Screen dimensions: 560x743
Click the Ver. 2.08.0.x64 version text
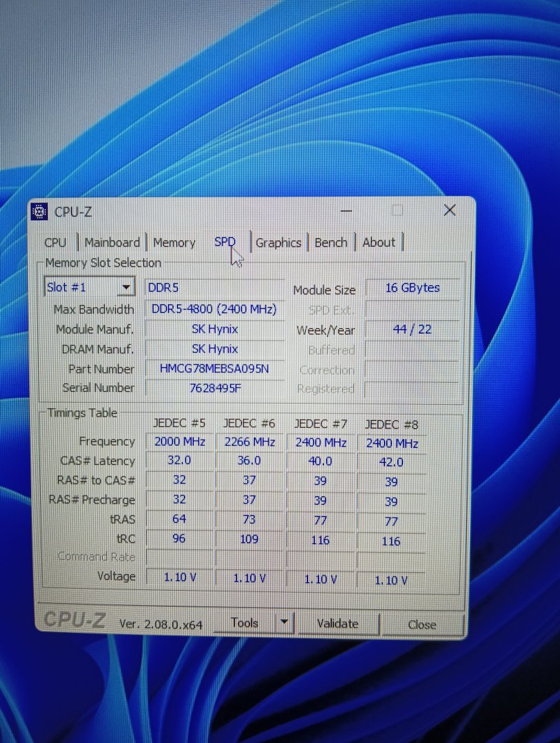(160, 624)
